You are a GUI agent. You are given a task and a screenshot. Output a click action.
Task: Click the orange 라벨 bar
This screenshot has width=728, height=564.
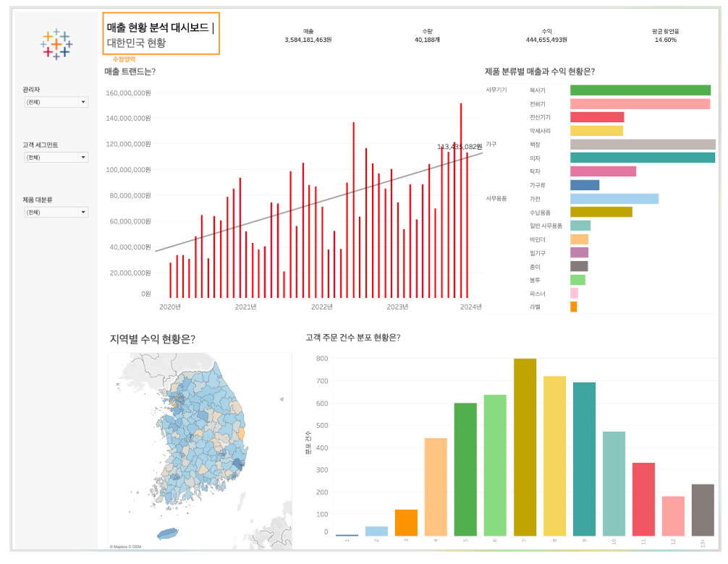coord(573,307)
